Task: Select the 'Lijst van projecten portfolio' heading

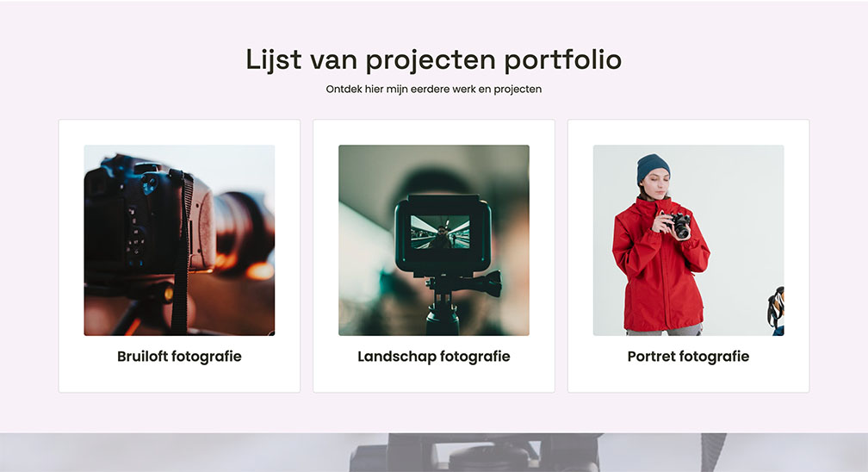Action: [x=434, y=59]
